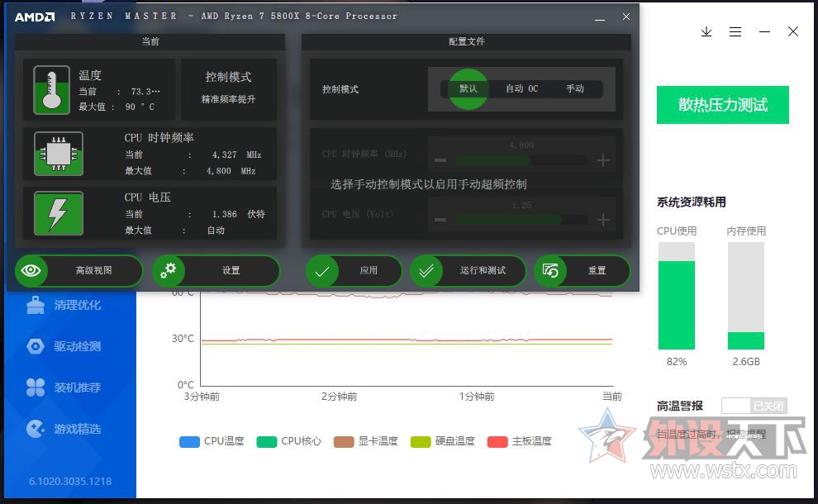Start the 散热压力测试 stress test
818x504 pixels.
point(722,105)
